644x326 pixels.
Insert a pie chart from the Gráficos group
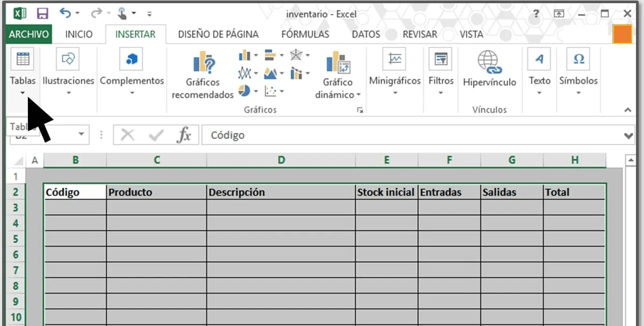244,91
